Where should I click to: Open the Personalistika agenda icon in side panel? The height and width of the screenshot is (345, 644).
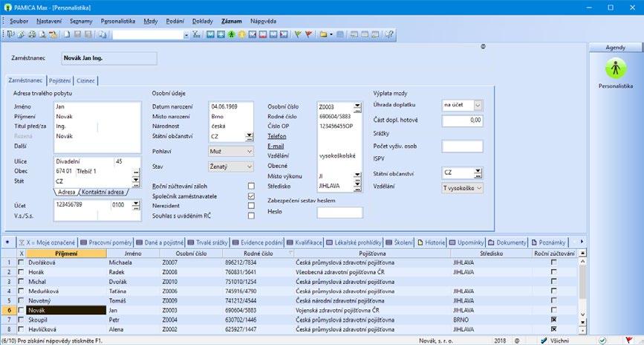615,68
